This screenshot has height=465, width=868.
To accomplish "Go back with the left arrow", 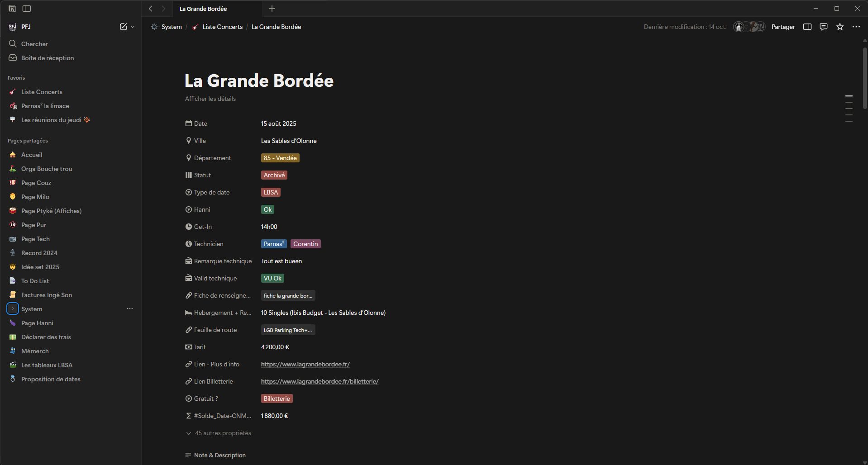I will pyautogui.click(x=151, y=9).
